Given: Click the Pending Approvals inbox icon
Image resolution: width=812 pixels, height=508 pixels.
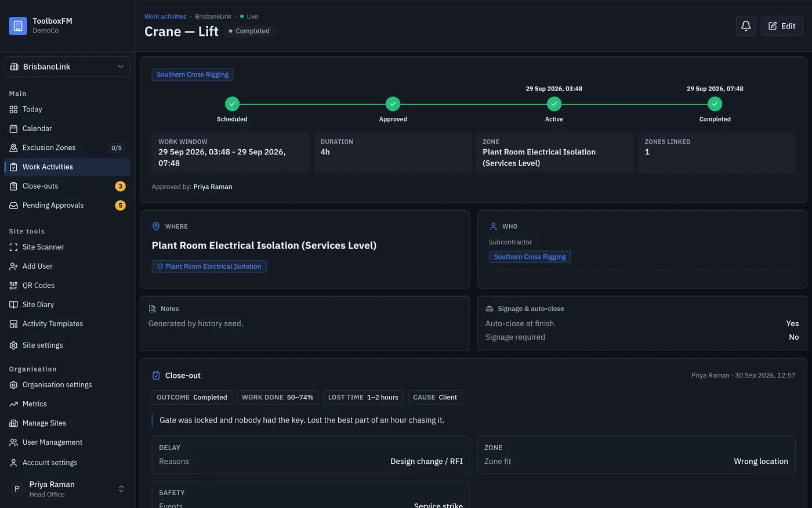Looking at the screenshot, I should [x=13, y=205].
